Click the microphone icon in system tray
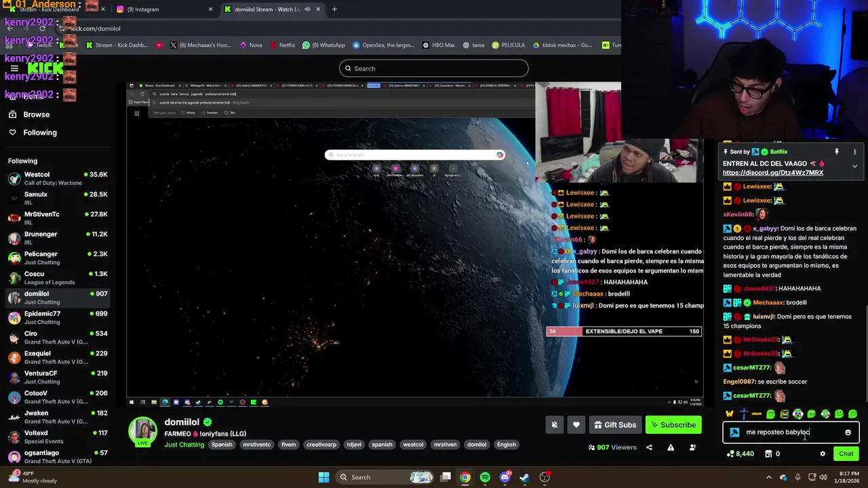The height and width of the screenshot is (488, 868). [x=797, y=477]
